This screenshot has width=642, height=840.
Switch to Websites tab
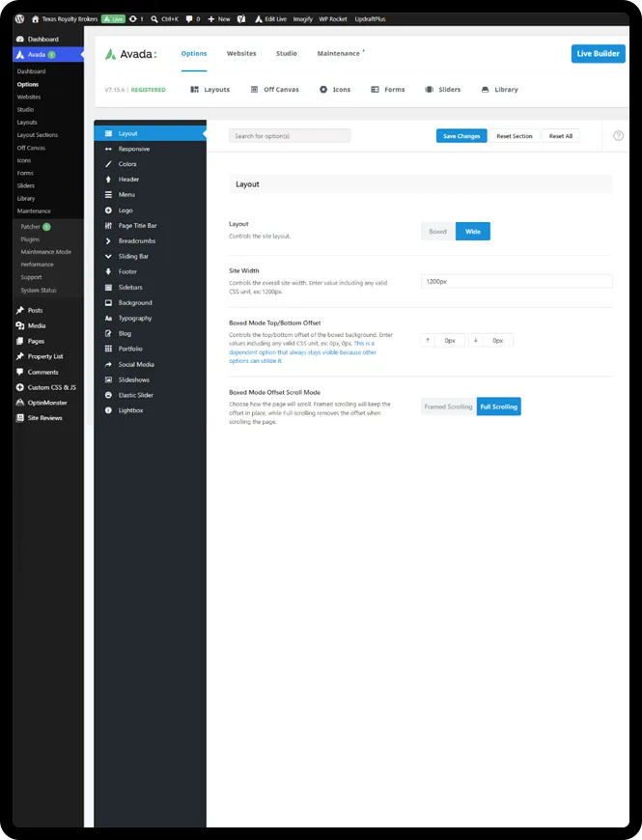click(x=241, y=53)
